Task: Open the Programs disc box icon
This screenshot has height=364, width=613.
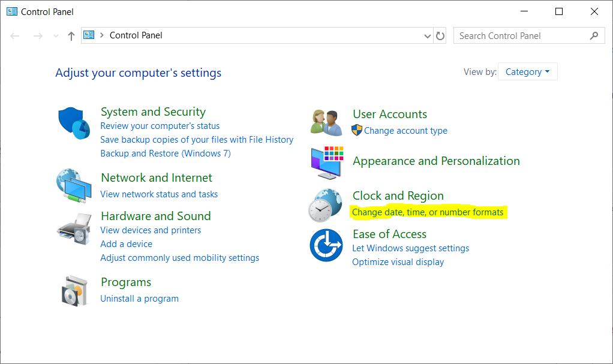Action: (x=74, y=291)
